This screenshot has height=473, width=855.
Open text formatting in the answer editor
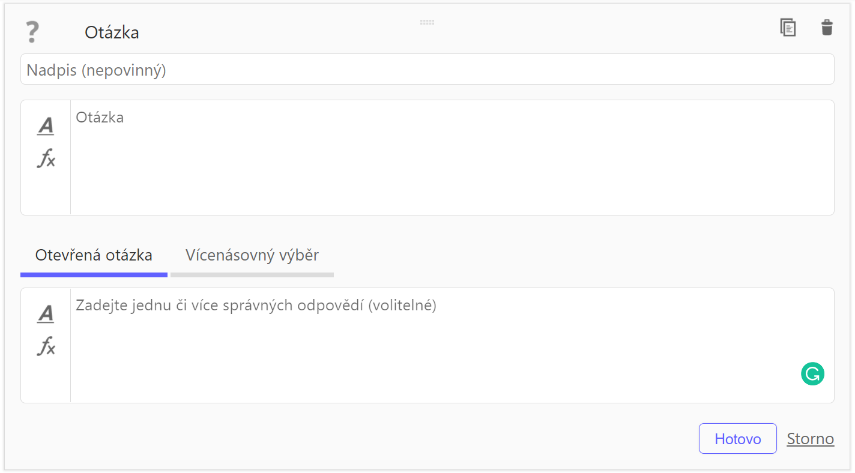click(x=46, y=313)
